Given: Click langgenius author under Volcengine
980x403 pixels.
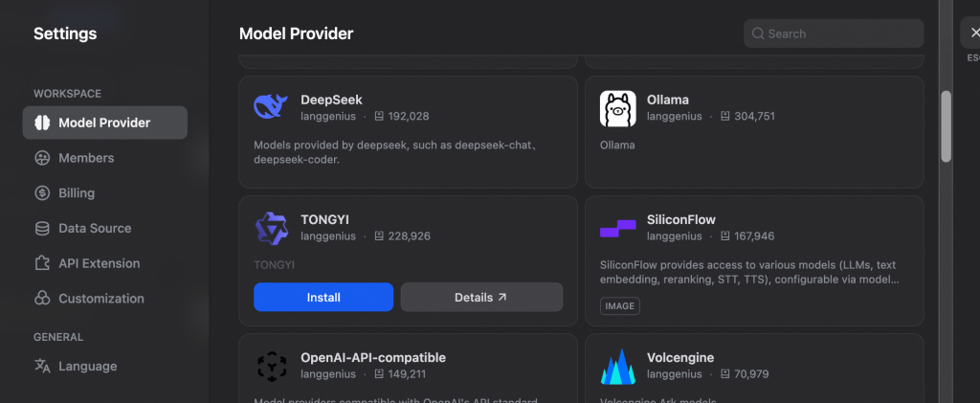Looking at the screenshot, I should click(x=675, y=374).
